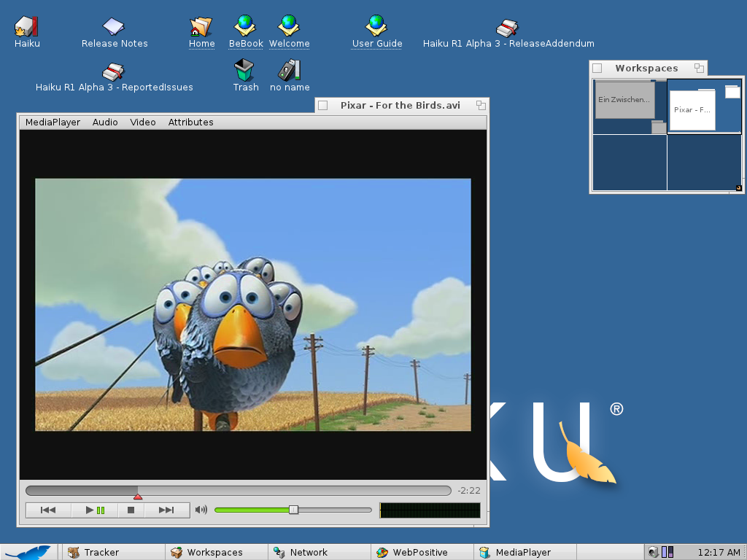Mute audio with the speaker icon
The height and width of the screenshot is (560, 747).
coord(201,510)
